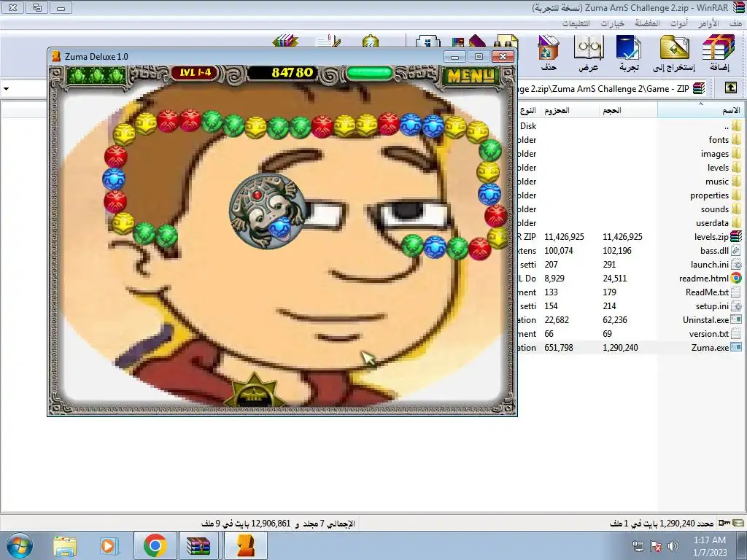Click the network tray icon
Screen dimensions: 747x560
coord(638,546)
